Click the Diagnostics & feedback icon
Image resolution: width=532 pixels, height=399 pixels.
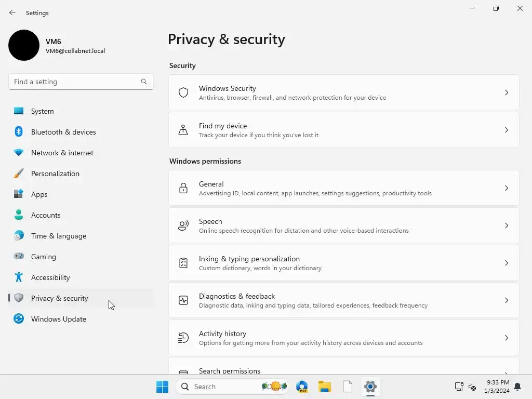(x=183, y=300)
